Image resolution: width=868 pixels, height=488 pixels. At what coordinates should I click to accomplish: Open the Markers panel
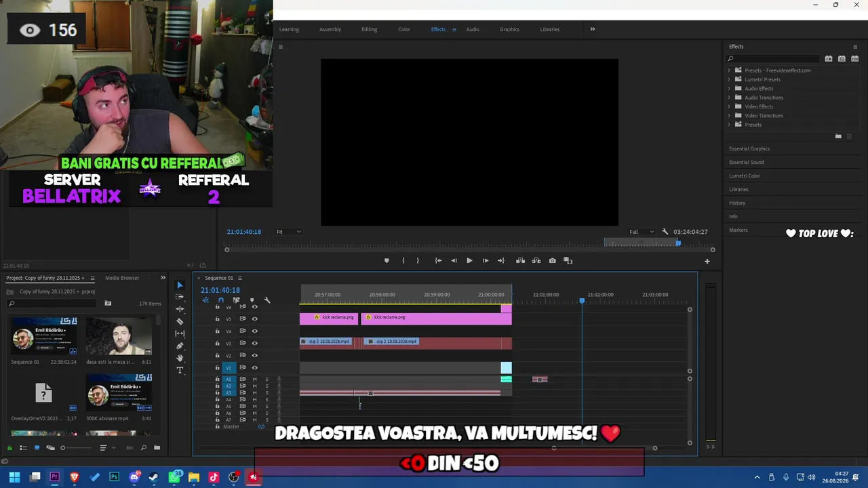point(738,230)
